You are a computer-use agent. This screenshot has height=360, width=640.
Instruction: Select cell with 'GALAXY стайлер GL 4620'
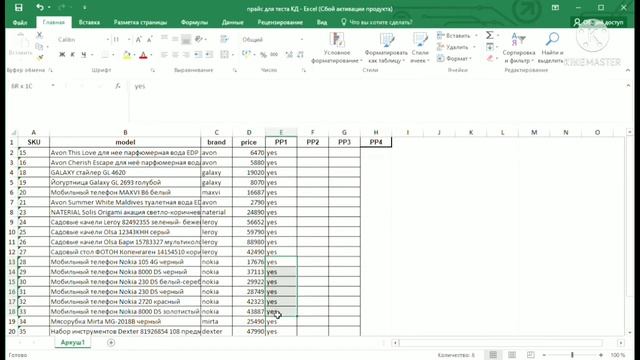coord(125,173)
